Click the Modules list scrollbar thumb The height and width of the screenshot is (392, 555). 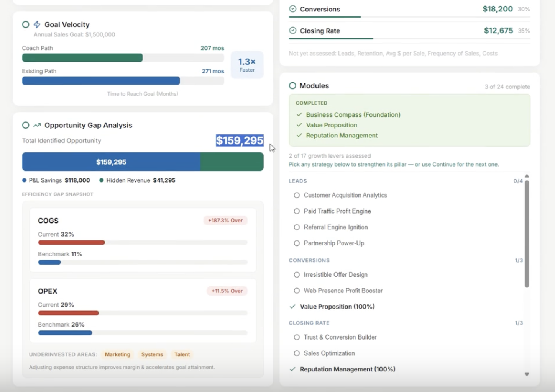coord(527,234)
